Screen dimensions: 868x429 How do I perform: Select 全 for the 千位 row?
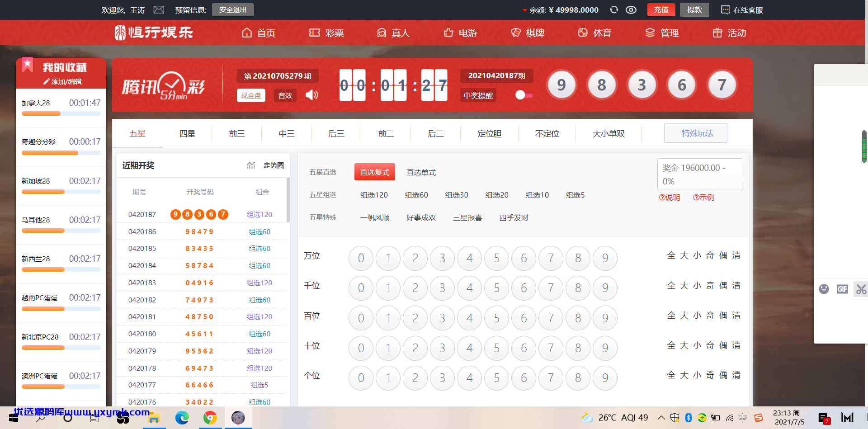(x=671, y=286)
